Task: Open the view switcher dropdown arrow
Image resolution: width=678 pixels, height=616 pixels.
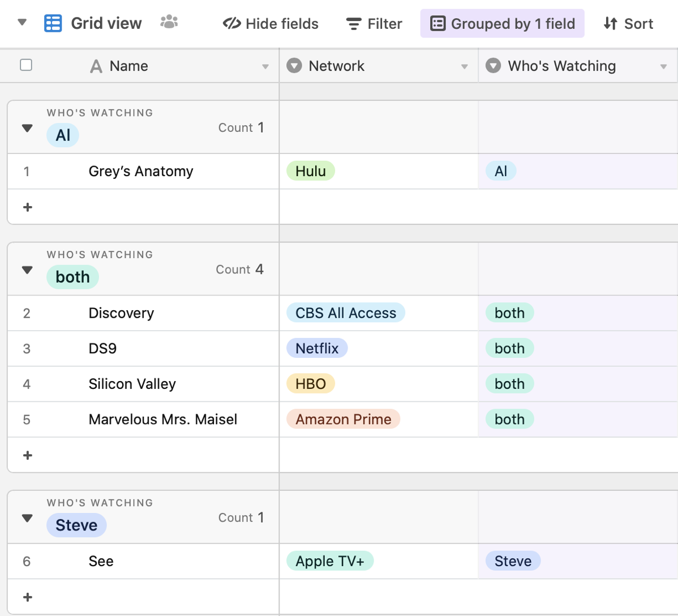Action: pyautogui.click(x=22, y=23)
